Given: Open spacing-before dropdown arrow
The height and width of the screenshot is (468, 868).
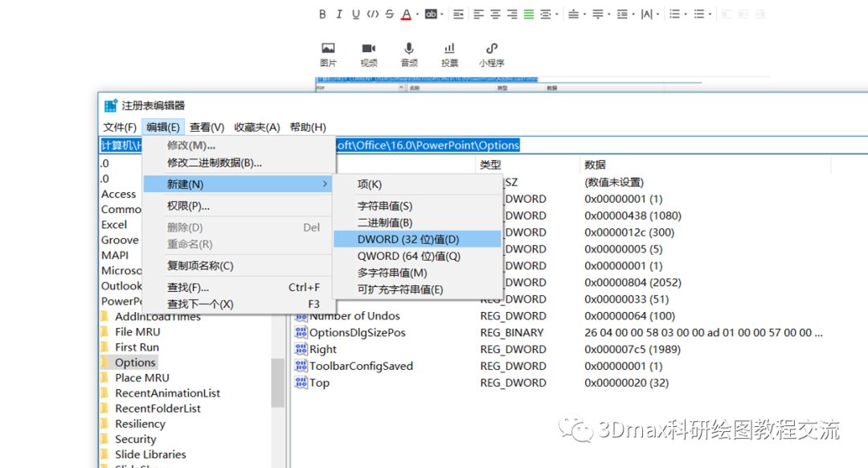Looking at the screenshot, I should click(584, 15).
